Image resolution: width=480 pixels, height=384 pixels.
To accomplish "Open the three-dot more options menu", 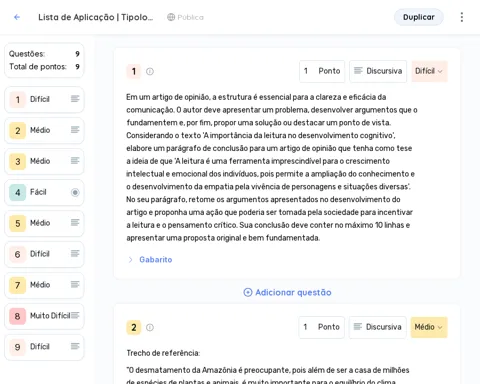I will pos(462,17).
